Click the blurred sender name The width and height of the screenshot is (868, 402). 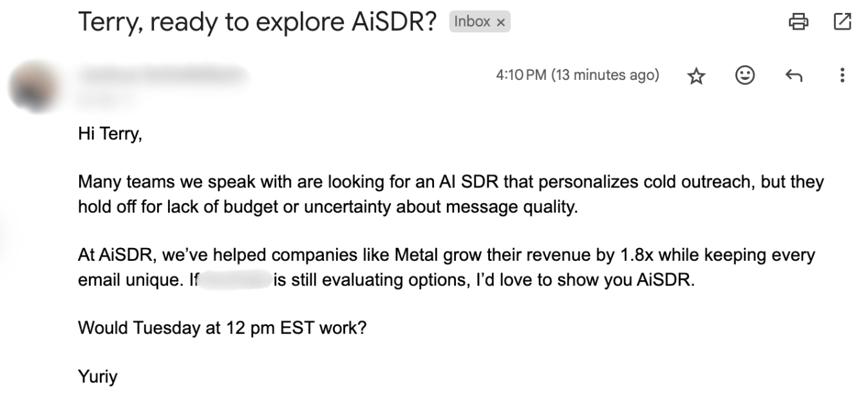(x=163, y=75)
